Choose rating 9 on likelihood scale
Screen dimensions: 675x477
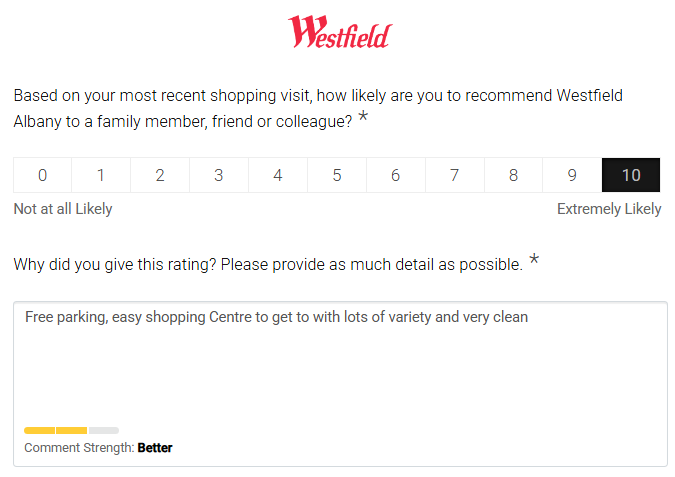(572, 175)
